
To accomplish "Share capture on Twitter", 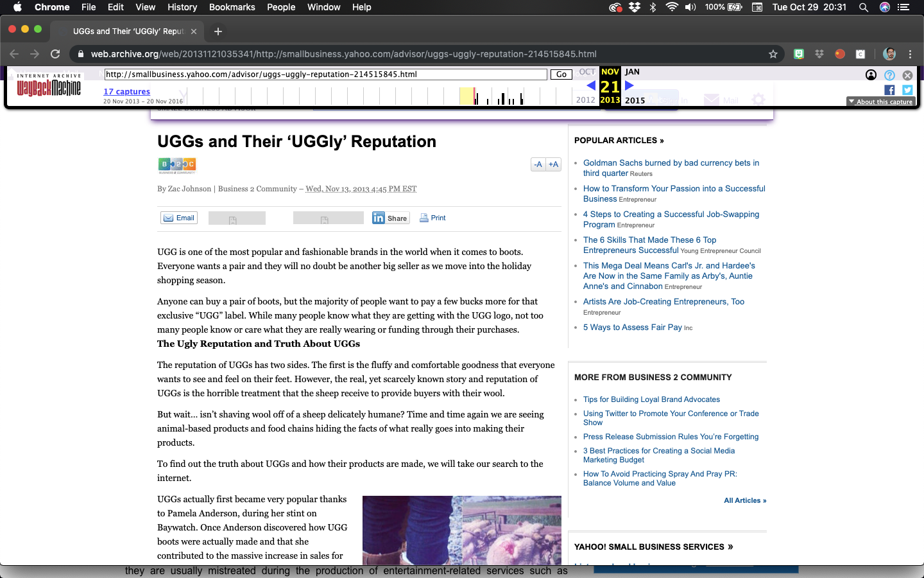I will tap(907, 91).
